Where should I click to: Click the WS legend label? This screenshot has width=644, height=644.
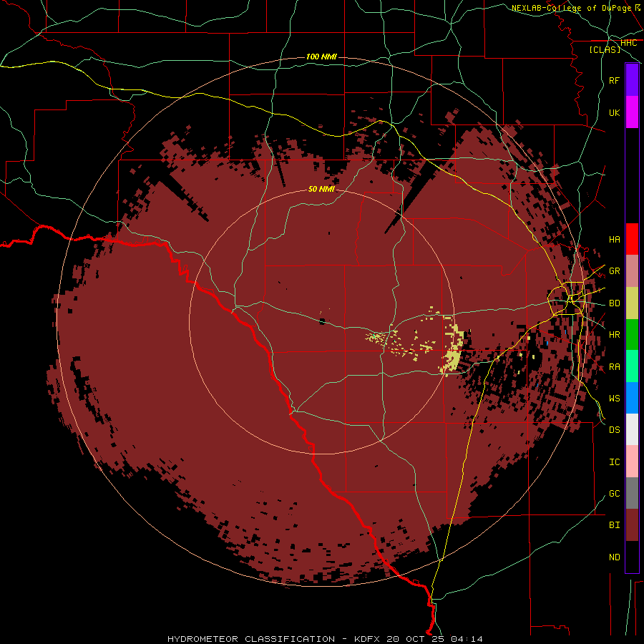click(x=614, y=399)
